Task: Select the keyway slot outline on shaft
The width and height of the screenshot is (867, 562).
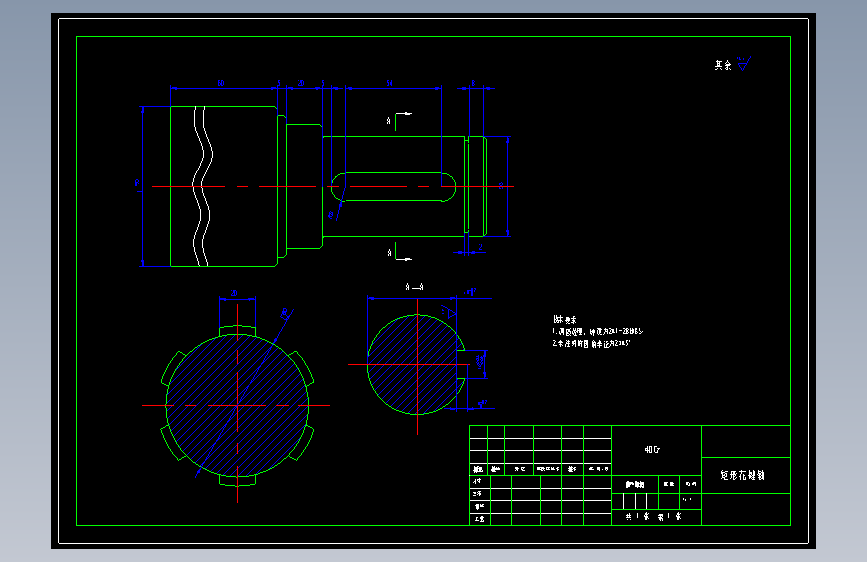Action: click(x=393, y=187)
